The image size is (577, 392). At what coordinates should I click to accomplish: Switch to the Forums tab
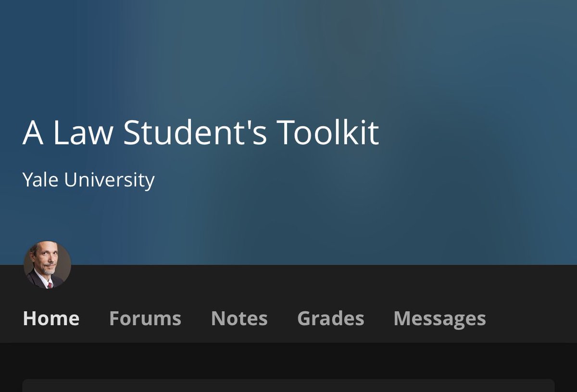click(145, 318)
